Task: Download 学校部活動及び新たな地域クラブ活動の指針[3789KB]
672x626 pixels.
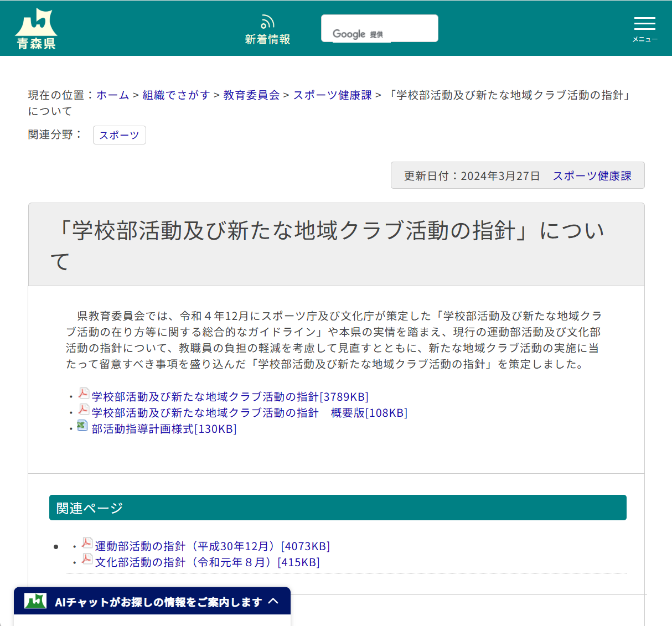Action: pos(229,396)
